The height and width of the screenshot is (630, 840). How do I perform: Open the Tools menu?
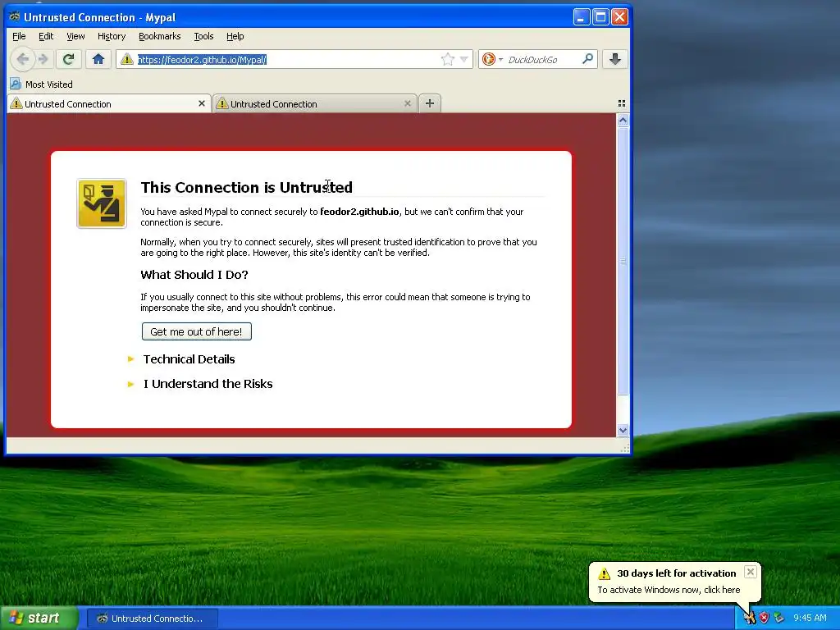(x=203, y=36)
